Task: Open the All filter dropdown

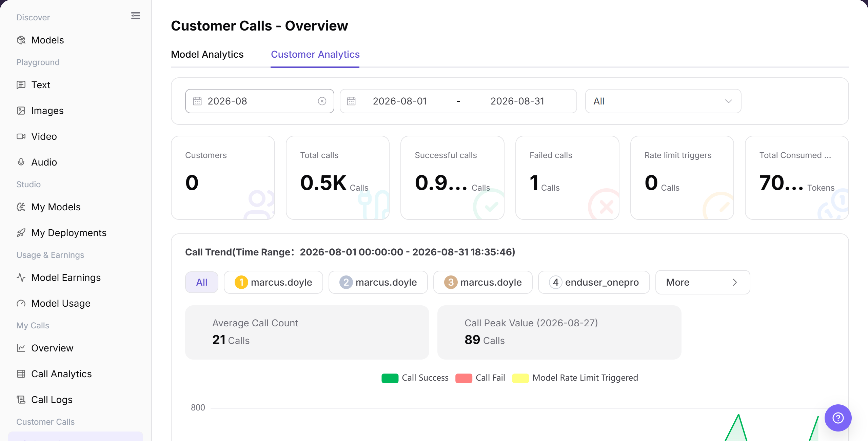Action: 663,101
